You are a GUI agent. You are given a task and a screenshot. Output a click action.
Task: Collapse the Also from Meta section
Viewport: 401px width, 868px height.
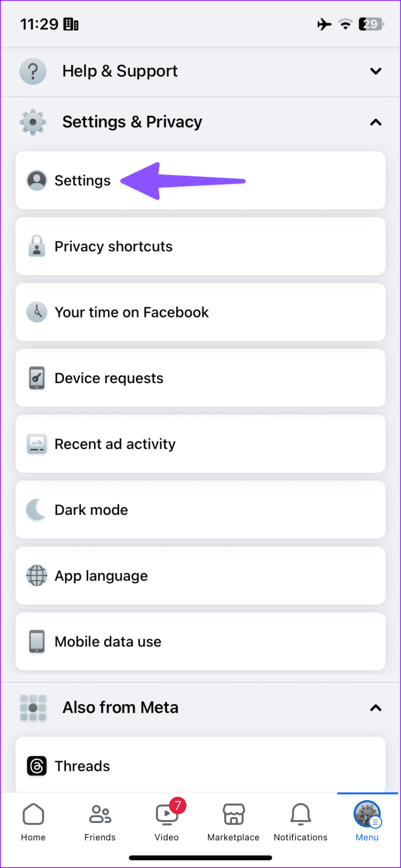click(x=376, y=708)
